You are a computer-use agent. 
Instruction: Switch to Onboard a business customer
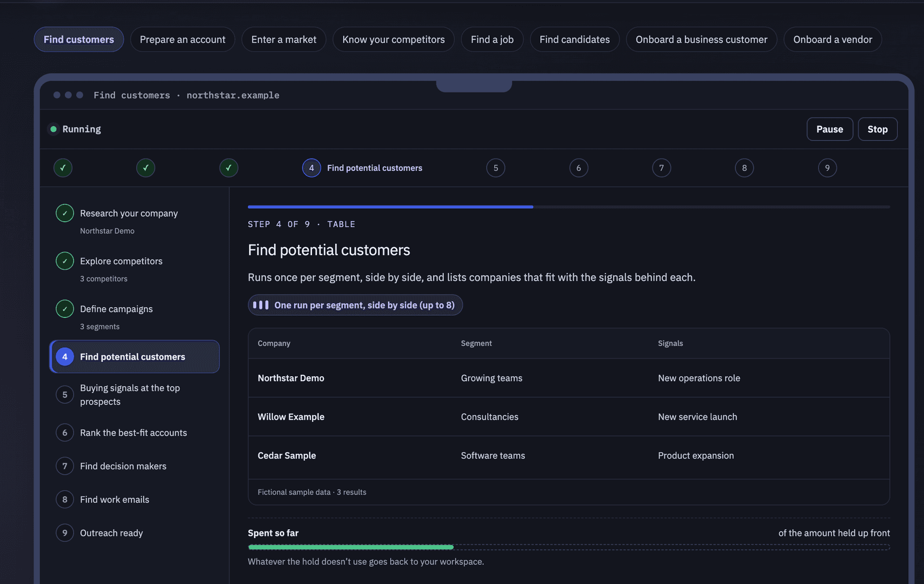click(701, 39)
